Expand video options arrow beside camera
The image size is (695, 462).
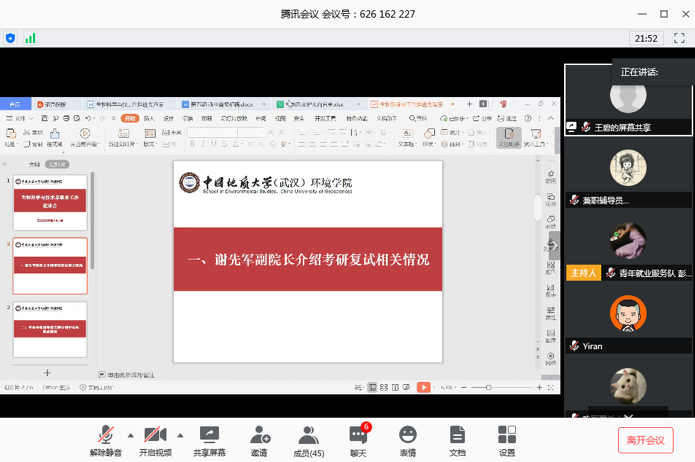(x=180, y=435)
